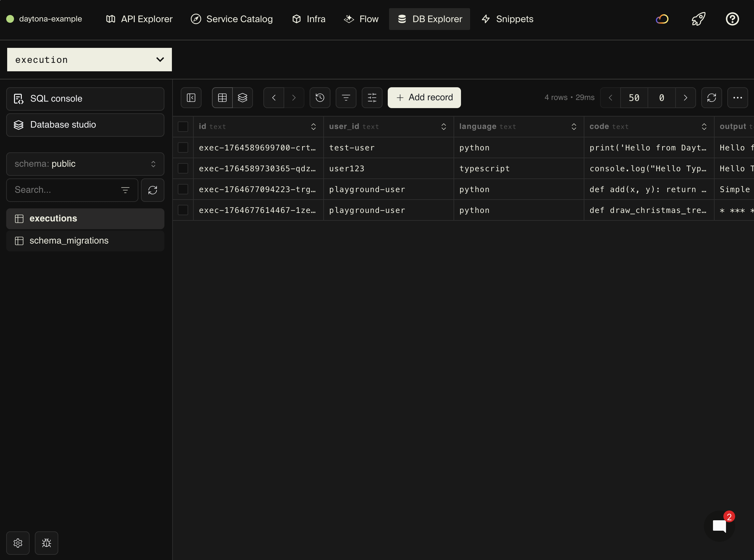Sort by the language column chevron
The image size is (754, 560).
pos(574,126)
